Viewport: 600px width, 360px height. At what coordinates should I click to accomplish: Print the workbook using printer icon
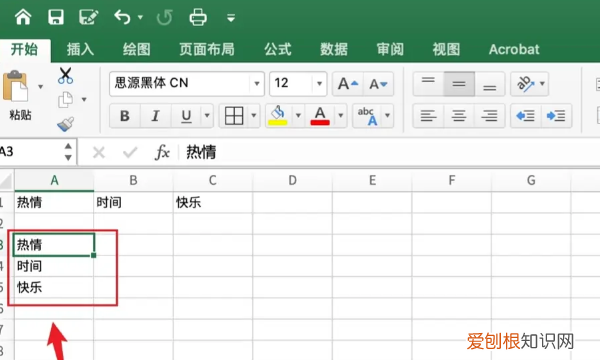tap(198, 17)
